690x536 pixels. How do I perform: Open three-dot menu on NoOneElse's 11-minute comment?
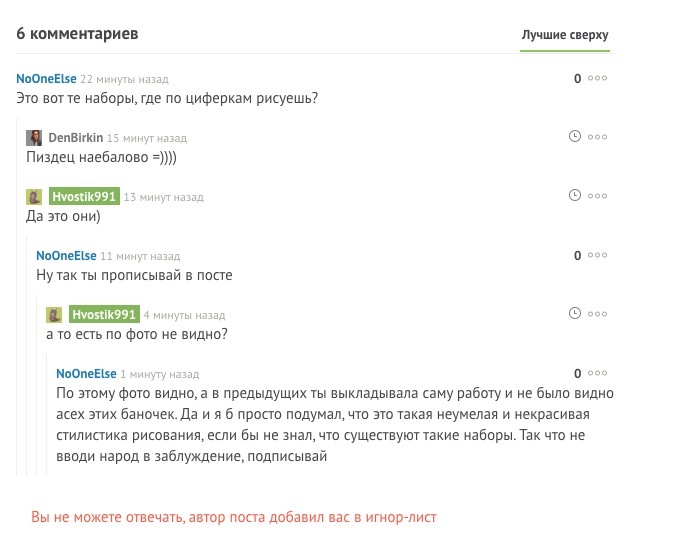click(598, 255)
